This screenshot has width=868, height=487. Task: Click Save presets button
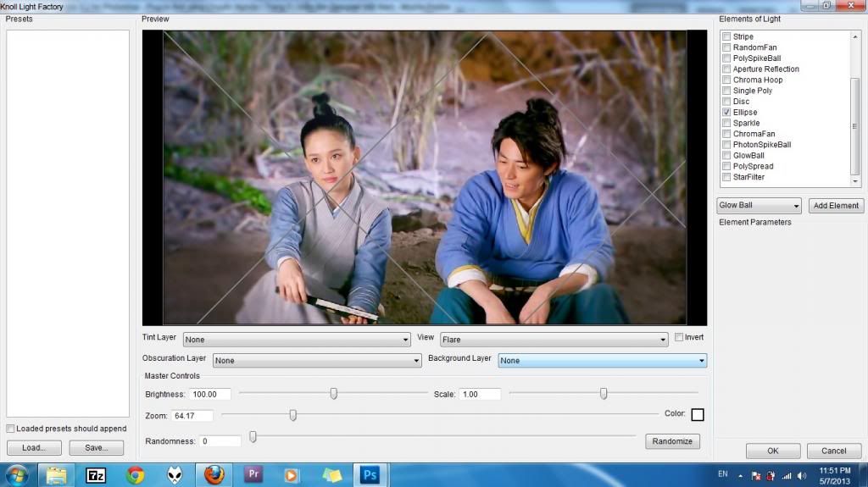97,448
